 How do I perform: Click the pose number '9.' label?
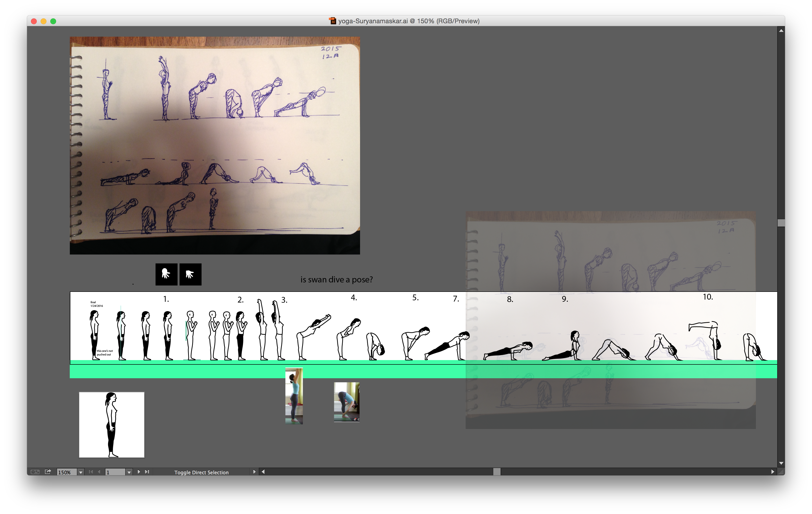pyautogui.click(x=565, y=299)
